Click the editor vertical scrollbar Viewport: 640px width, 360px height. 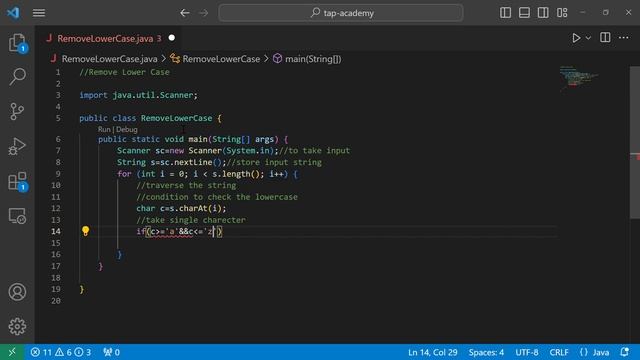coord(635,143)
